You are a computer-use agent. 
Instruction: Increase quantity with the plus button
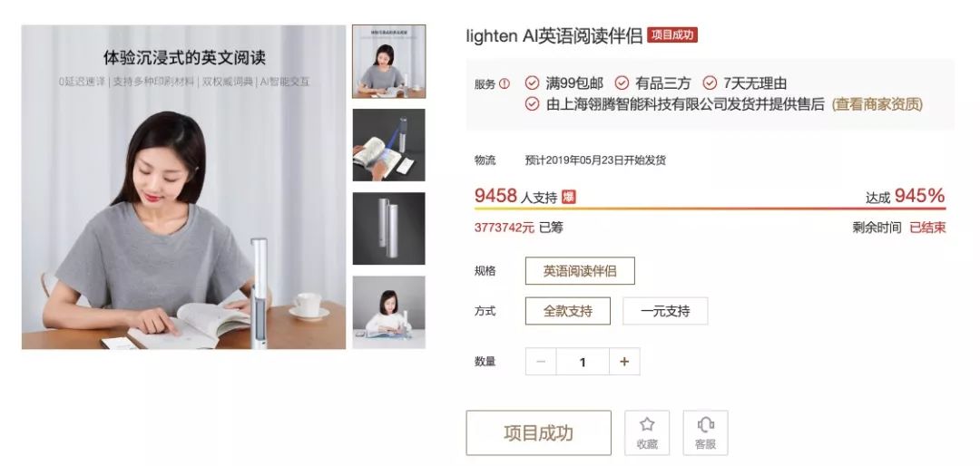[x=623, y=362]
